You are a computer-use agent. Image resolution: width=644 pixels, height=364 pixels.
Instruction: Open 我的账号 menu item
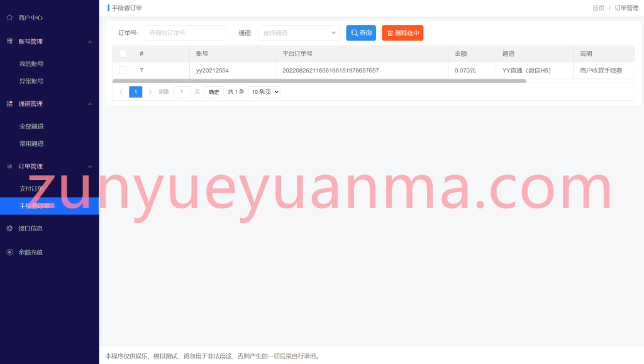pyautogui.click(x=31, y=64)
